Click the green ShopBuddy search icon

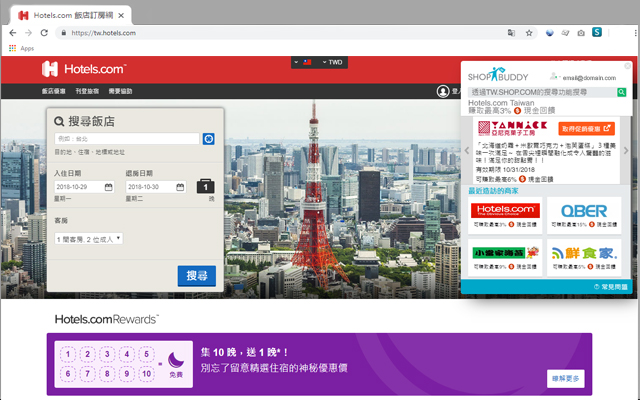[622, 92]
